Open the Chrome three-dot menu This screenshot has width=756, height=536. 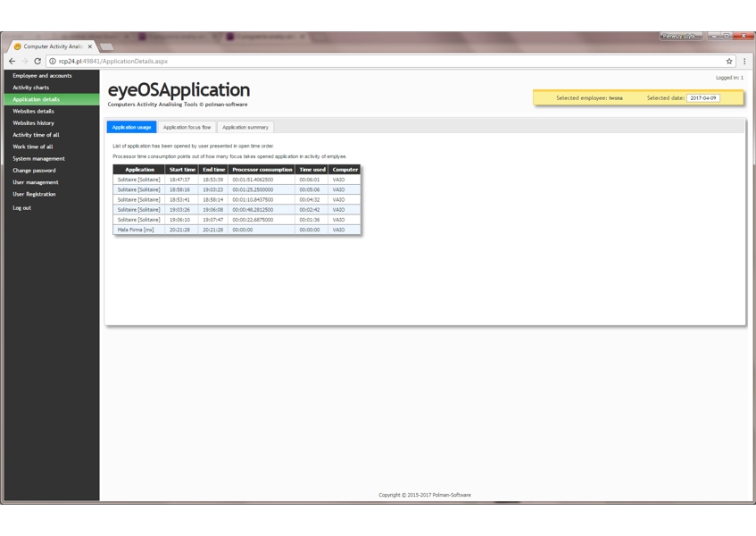[744, 62]
